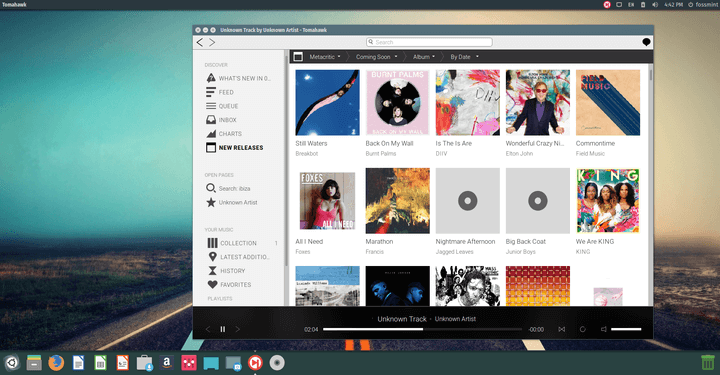720x375 pixels.
Task: Open the fossmint session menu
Action: (x=703, y=5)
